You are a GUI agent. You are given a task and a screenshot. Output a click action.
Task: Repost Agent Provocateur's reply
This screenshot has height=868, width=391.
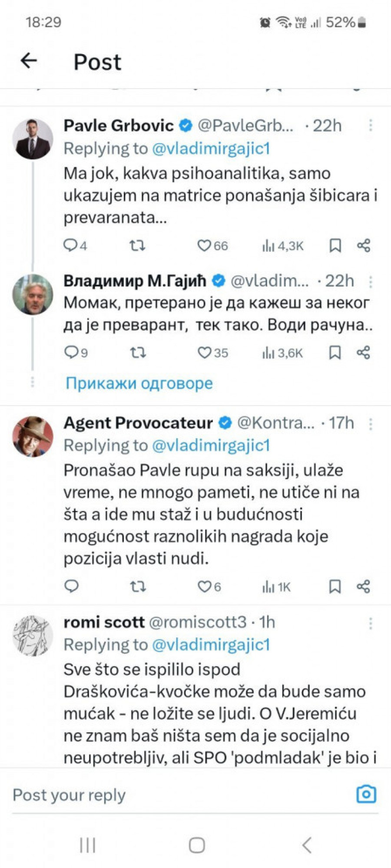tap(138, 587)
